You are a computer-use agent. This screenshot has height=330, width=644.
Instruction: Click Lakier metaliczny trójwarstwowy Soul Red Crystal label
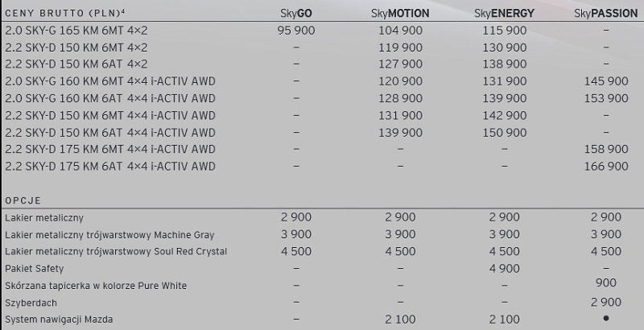pyautogui.click(x=116, y=252)
